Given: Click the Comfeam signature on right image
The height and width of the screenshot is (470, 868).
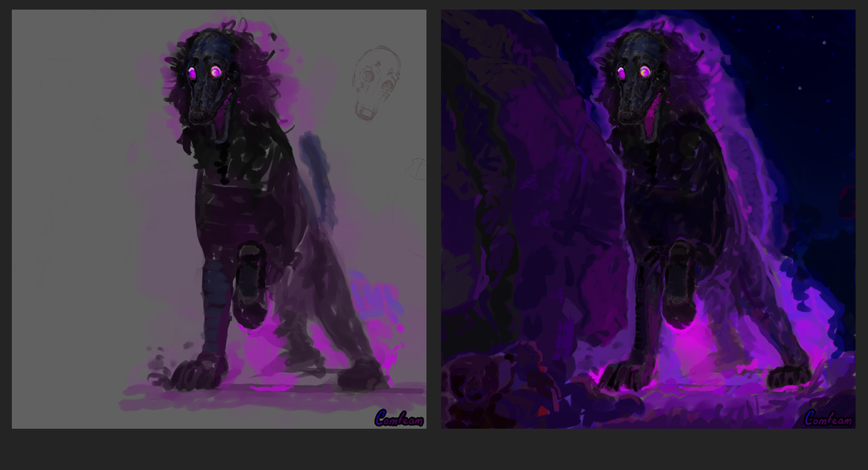Looking at the screenshot, I should point(828,419).
